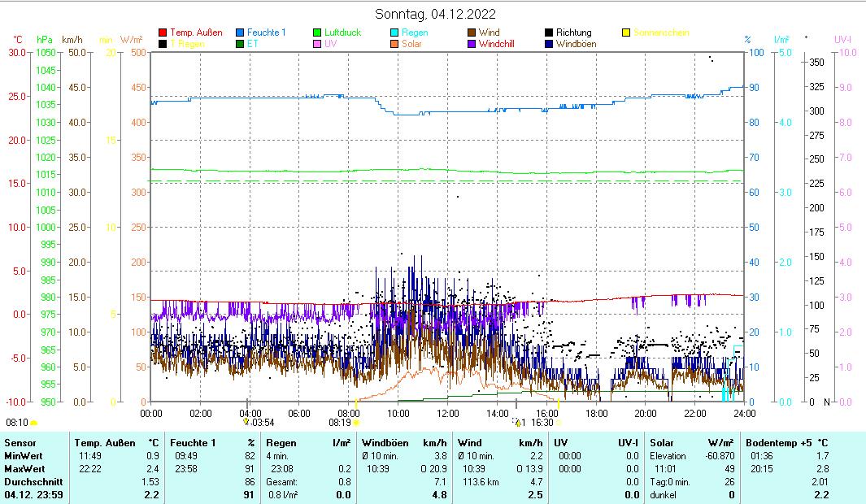Click the yellow Sonnenschein legend square
The height and width of the screenshot is (504, 866).
tap(626, 33)
